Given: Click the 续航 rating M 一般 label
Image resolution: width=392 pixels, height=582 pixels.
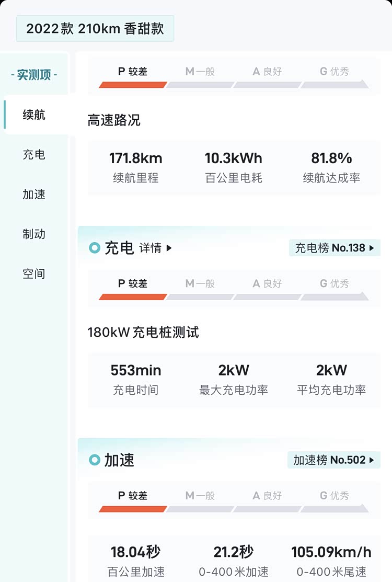Looking at the screenshot, I should (x=200, y=72).
